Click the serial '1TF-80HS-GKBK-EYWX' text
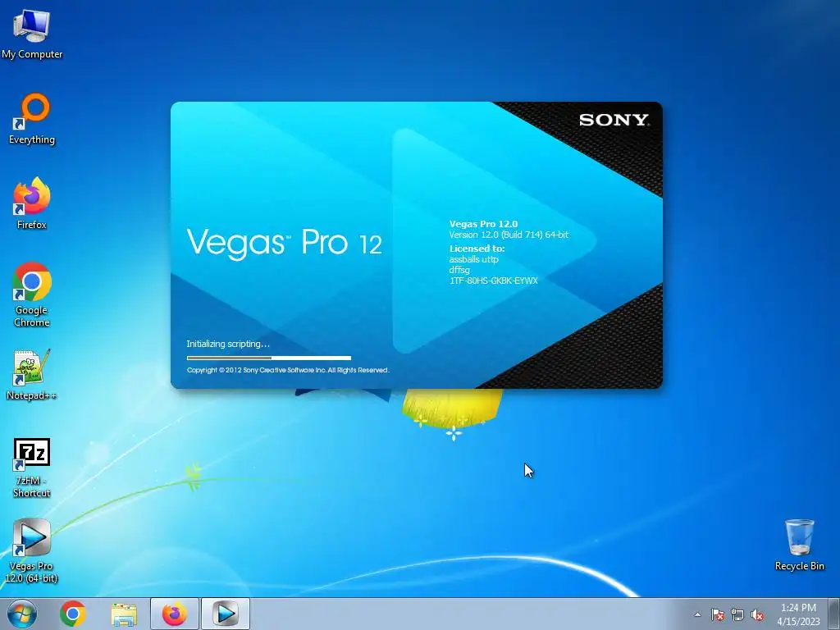 493,281
